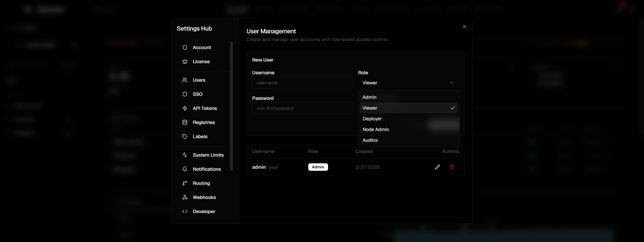
Task: Click the Notifications bell icon
Action: coord(184,169)
